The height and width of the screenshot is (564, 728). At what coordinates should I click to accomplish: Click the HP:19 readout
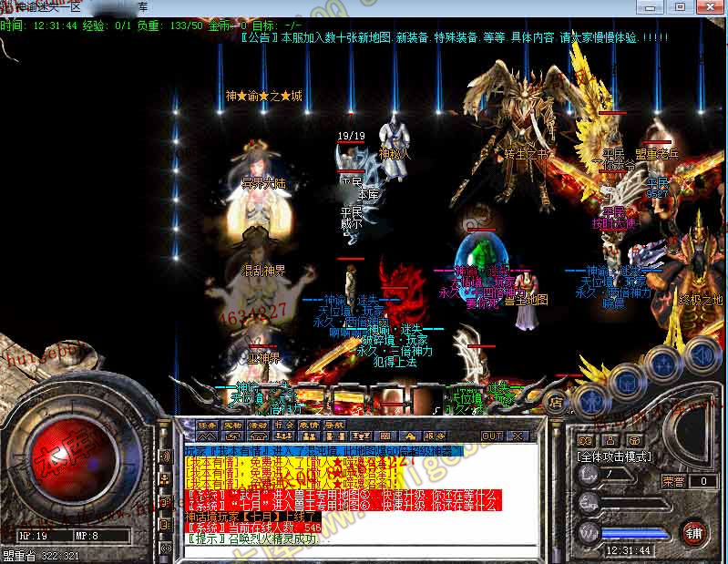(33, 536)
